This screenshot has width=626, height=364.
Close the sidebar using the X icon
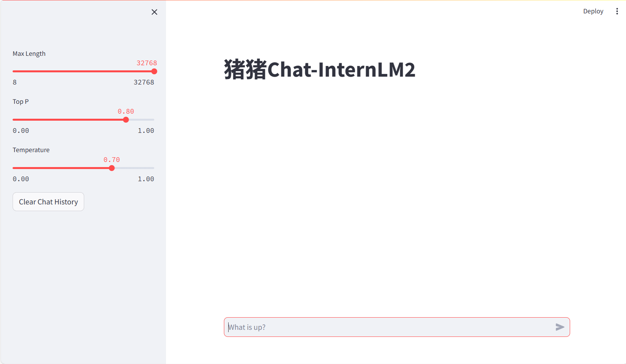click(x=154, y=12)
